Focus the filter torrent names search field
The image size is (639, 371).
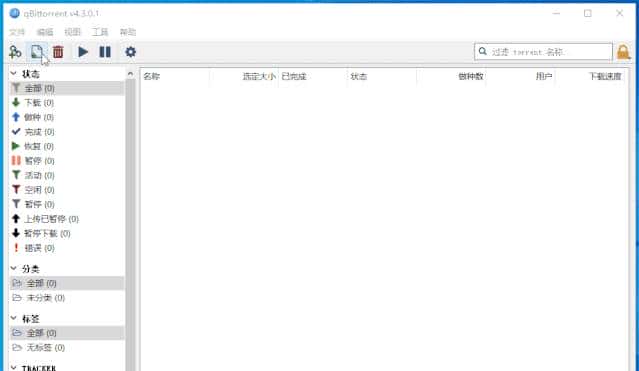[x=543, y=52]
